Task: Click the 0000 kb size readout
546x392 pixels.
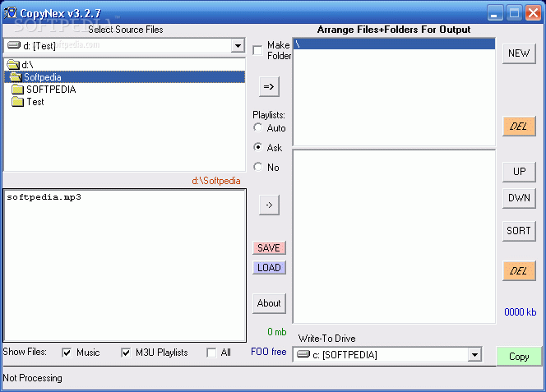Action: [521, 312]
